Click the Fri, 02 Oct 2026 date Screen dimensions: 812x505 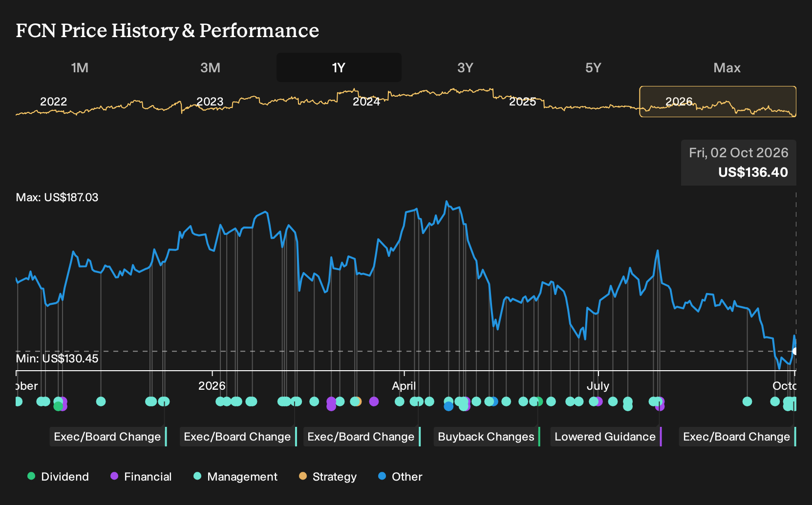(739, 153)
